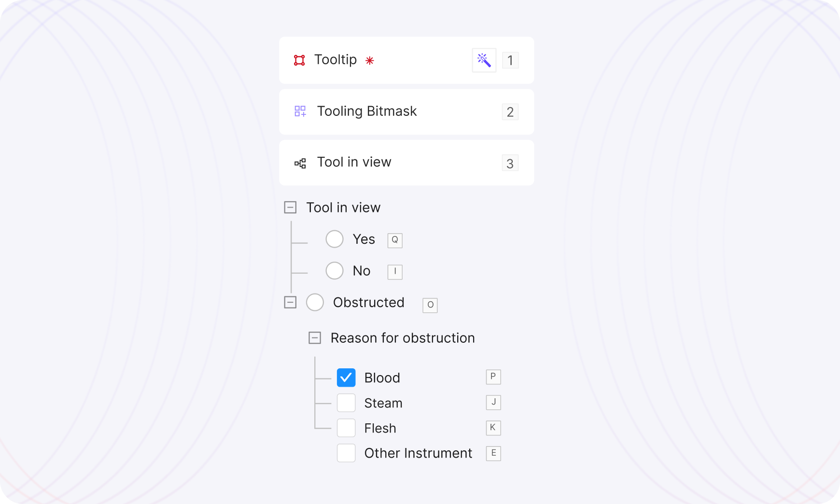
Task: Click the Tooling Bitmask grid icon
Action: coord(300,112)
